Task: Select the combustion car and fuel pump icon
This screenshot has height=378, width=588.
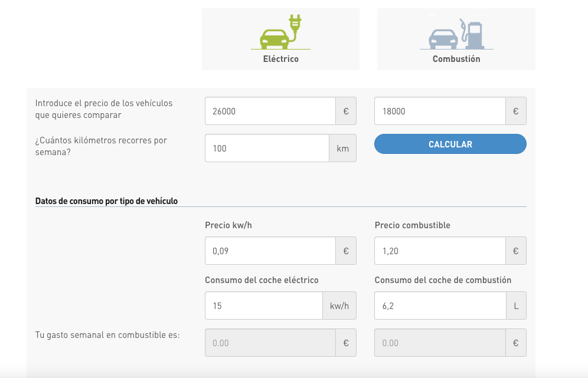Action: pyautogui.click(x=456, y=34)
